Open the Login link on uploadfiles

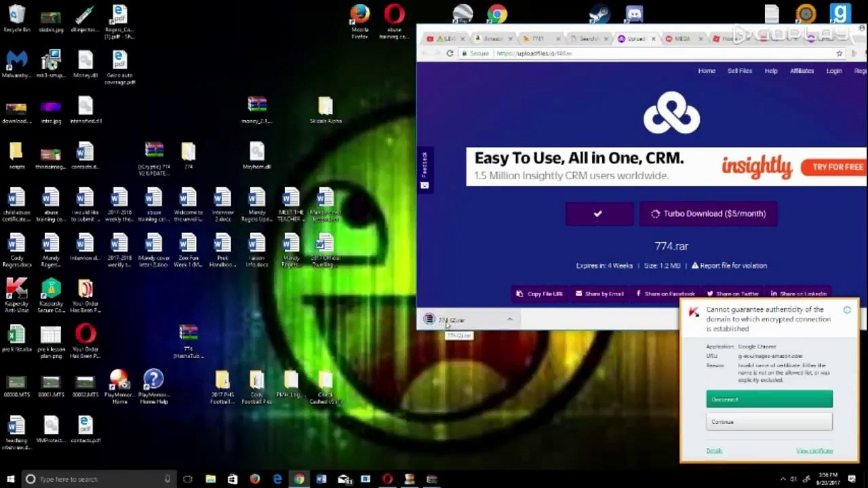click(x=834, y=71)
